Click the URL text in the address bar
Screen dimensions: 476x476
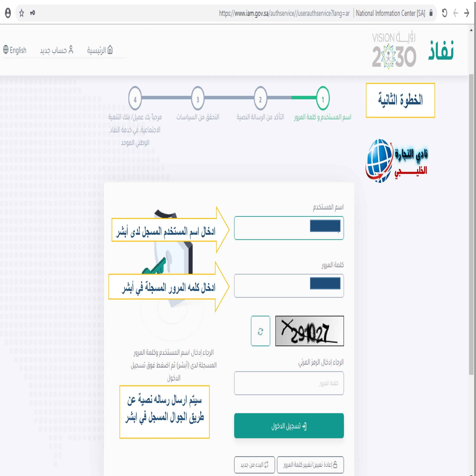[x=284, y=13]
